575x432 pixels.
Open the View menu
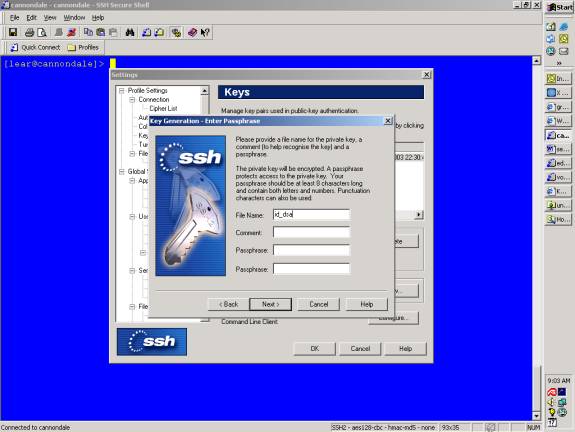[50, 18]
